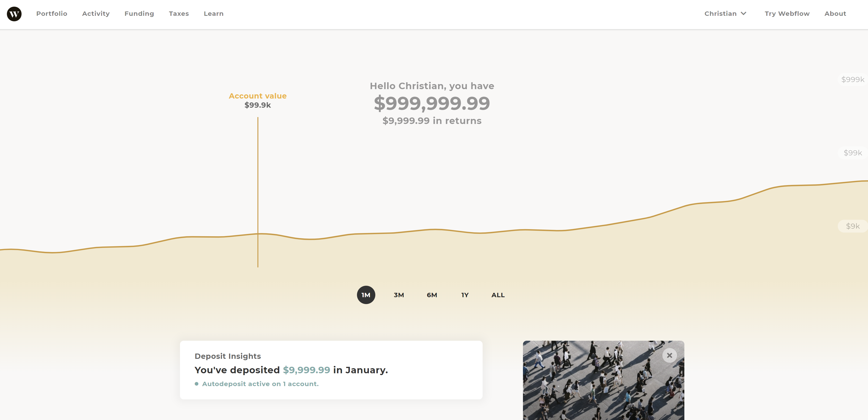Click the Account value marker line
The height and width of the screenshot is (420, 868).
[x=258, y=192]
